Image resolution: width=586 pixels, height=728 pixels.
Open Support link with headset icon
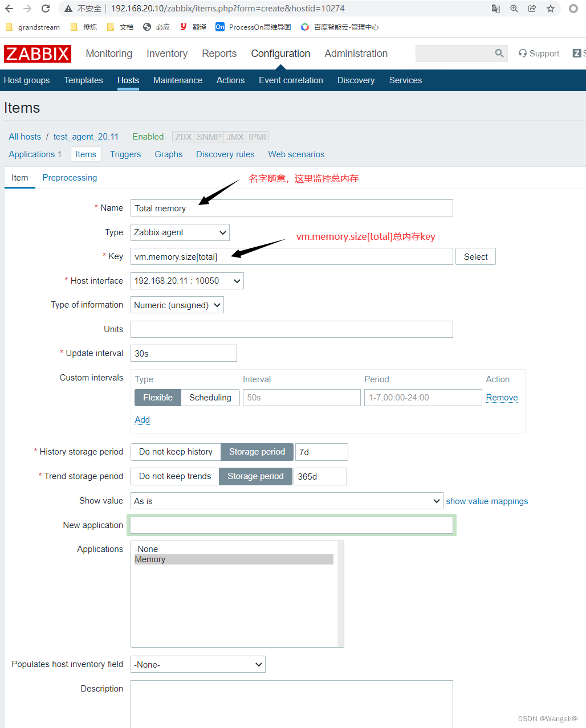pos(539,54)
